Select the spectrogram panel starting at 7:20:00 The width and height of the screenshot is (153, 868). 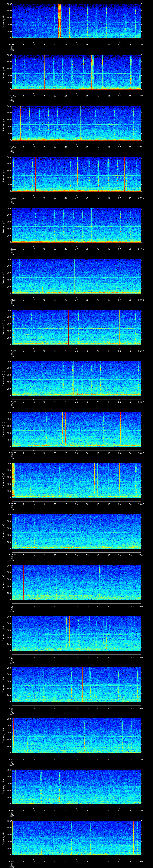pyautogui.click(x=76, y=225)
